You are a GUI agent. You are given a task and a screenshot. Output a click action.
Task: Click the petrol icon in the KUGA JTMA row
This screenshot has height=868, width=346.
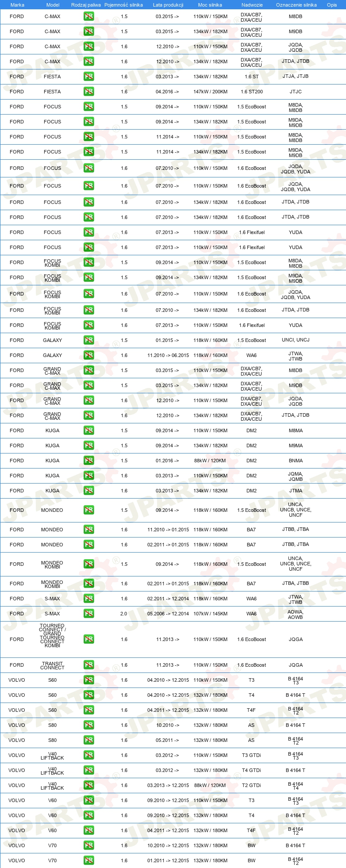click(88, 491)
